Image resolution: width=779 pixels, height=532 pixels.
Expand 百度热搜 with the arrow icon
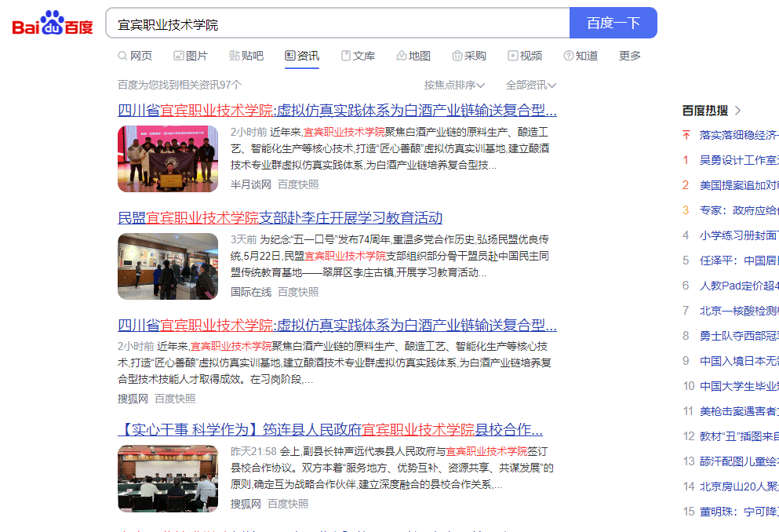point(737,111)
